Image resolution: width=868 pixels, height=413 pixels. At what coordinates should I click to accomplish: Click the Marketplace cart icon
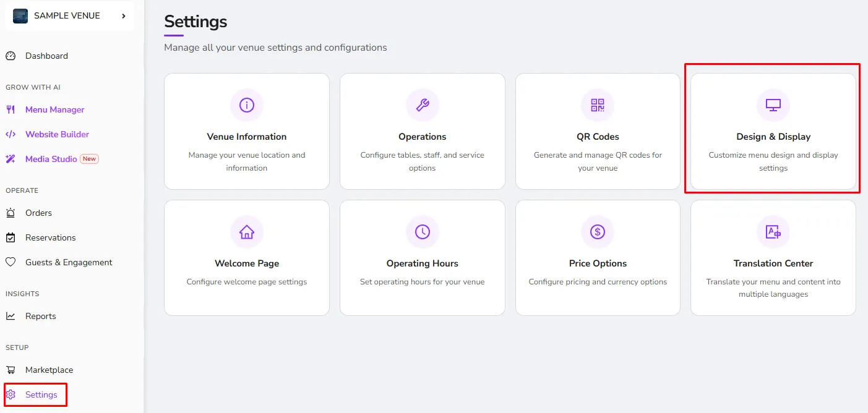tap(11, 370)
